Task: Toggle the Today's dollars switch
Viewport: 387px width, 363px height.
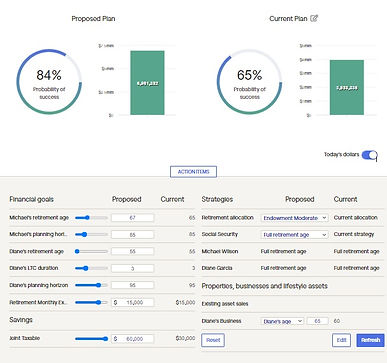Action: (369, 155)
